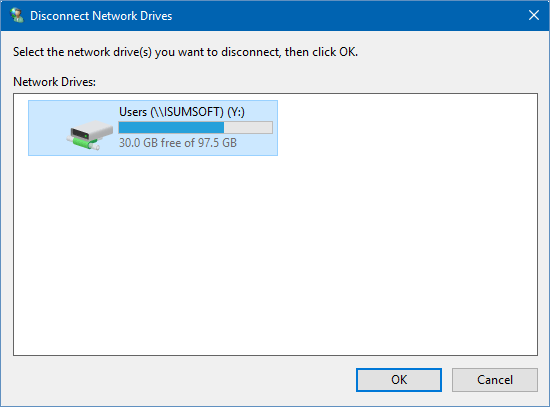
Task: Click the instruction text about selecting drives
Action: click(x=185, y=52)
